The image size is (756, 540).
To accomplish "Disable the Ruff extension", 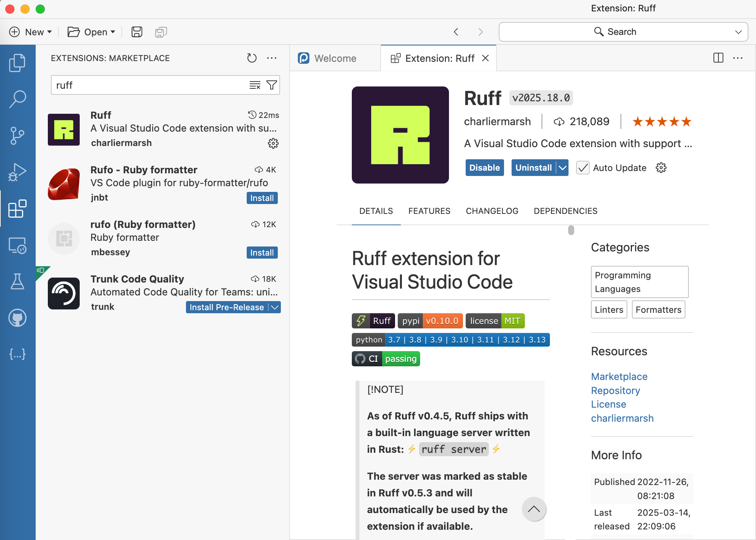I will 484,168.
